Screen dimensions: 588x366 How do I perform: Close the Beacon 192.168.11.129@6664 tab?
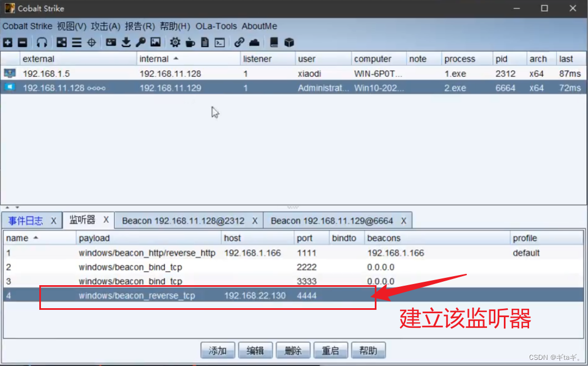(403, 221)
